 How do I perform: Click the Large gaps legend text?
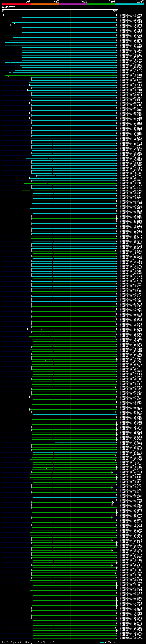tap(10, 642)
